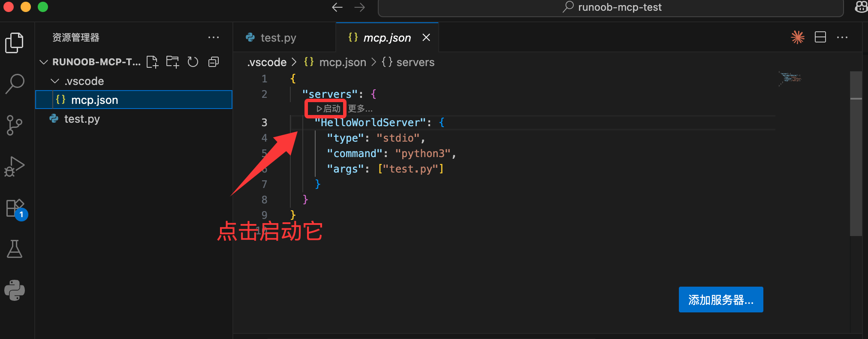This screenshot has height=339, width=868.
Task: Collapse the RUNOOB-MCP-TEST root section
Action: 44,62
